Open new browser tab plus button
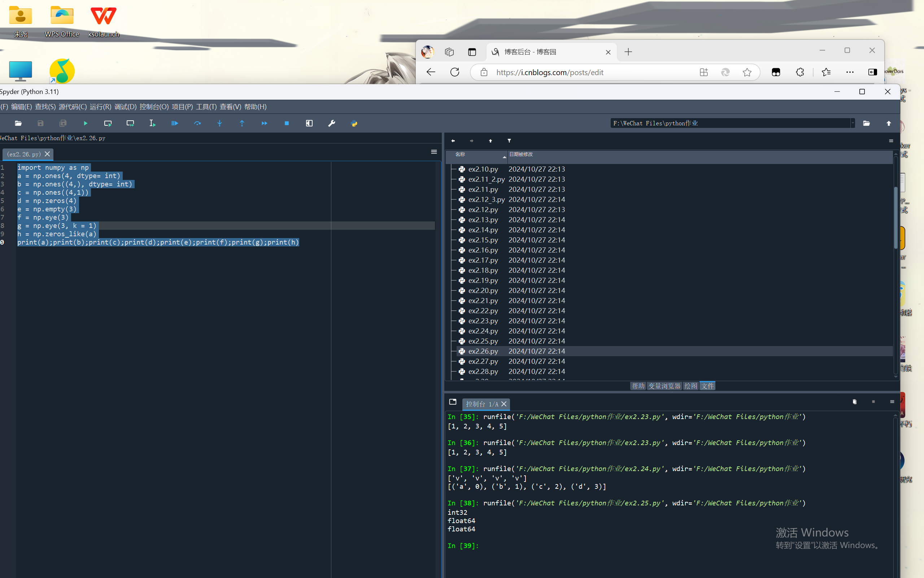924x578 pixels. pyautogui.click(x=628, y=52)
